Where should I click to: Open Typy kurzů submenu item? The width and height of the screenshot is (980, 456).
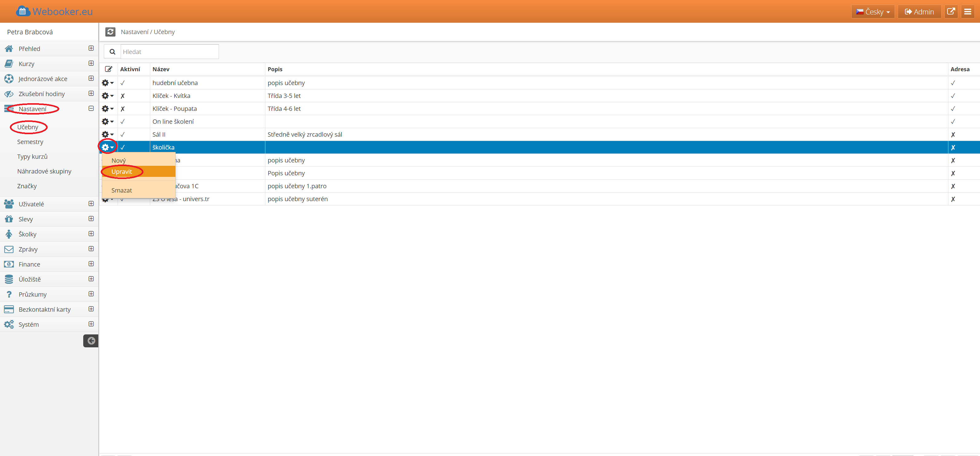click(x=32, y=157)
